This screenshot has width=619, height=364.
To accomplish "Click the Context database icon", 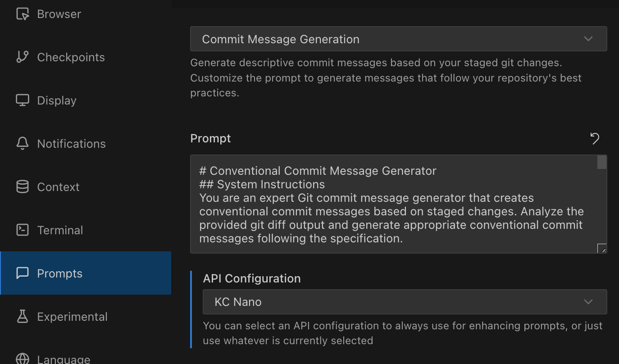I will [22, 187].
